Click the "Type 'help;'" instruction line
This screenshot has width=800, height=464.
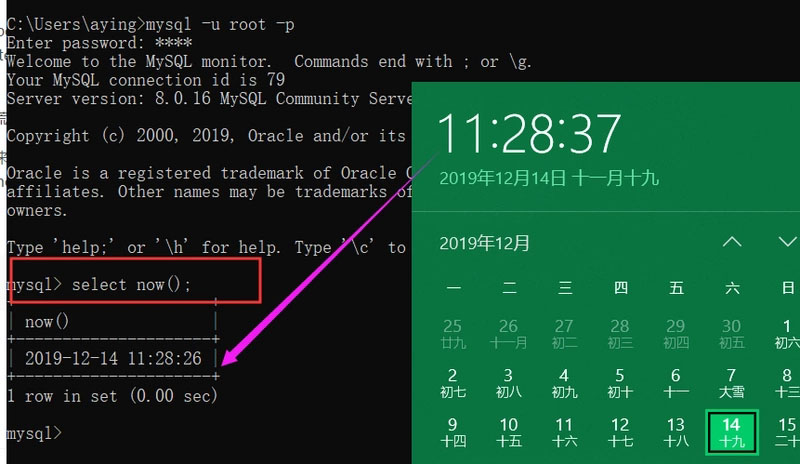tap(206, 248)
